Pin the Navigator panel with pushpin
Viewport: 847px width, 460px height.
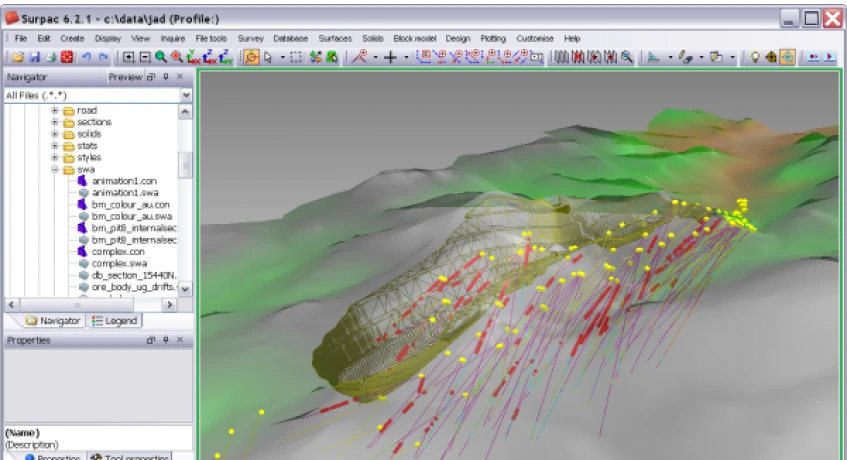tap(166, 77)
